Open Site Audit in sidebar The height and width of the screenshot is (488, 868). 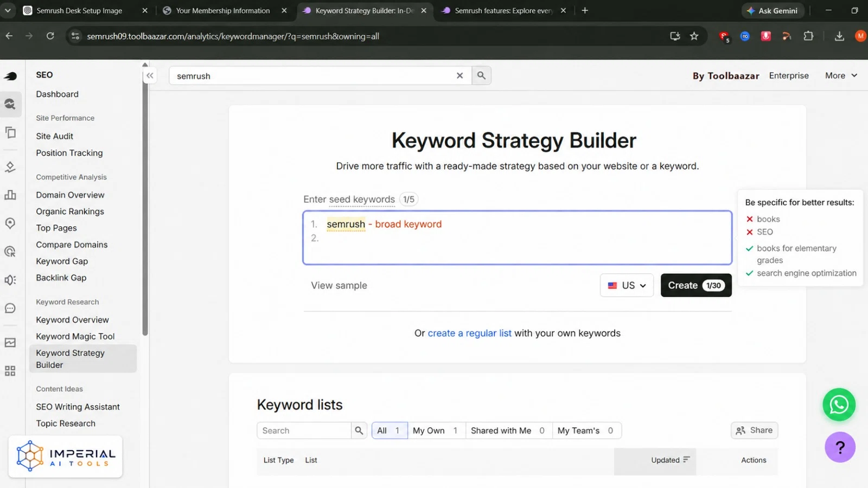click(55, 136)
